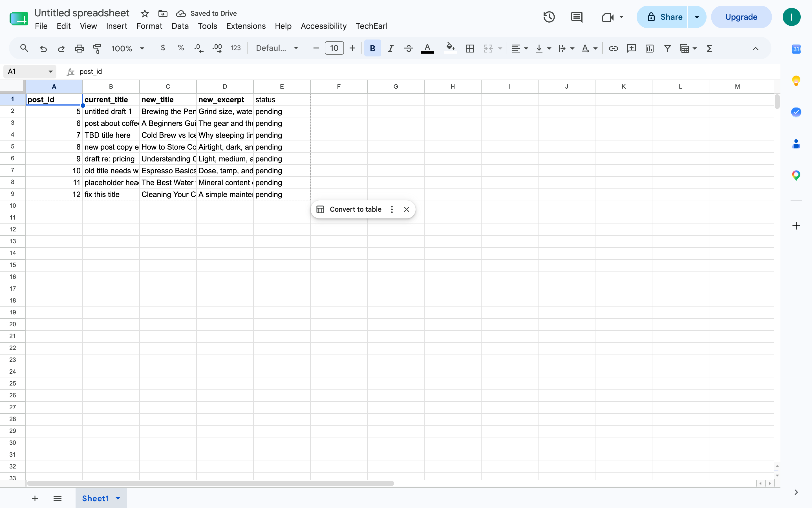Click the font size field showing 10
Image resolution: width=812 pixels, height=508 pixels.
(x=334, y=48)
